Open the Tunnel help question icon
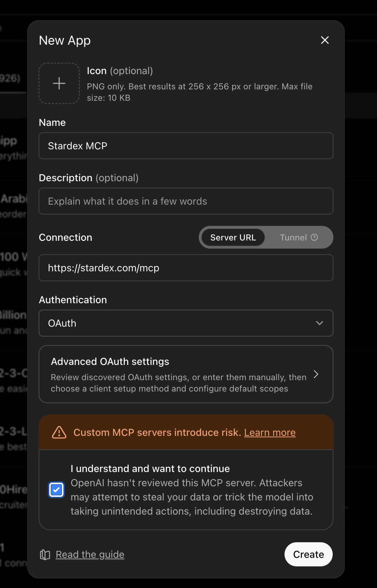Image resolution: width=377 pixels, height=588 pixels. (314, 237)
